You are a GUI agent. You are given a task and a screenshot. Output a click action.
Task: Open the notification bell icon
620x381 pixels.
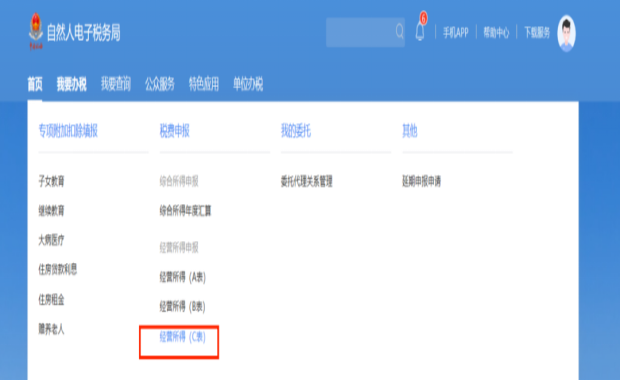tap(420, 32)
